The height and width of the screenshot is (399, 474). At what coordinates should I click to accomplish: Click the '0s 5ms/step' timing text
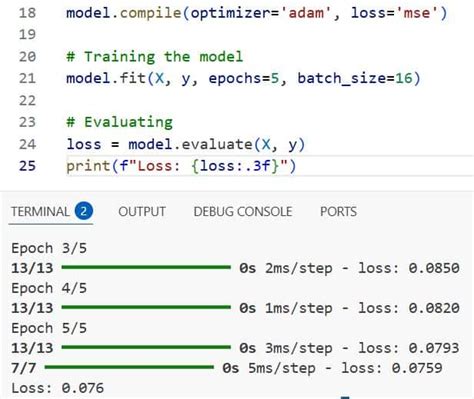(x=269, y=368)
